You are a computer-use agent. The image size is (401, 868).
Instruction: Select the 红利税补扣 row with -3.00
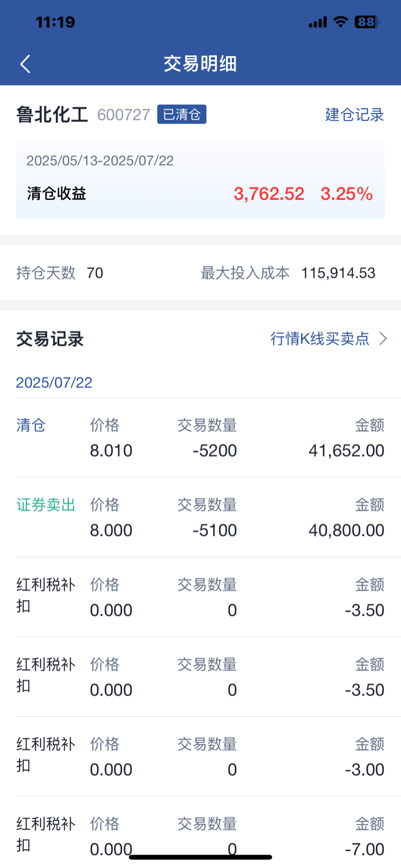point(200,756)
